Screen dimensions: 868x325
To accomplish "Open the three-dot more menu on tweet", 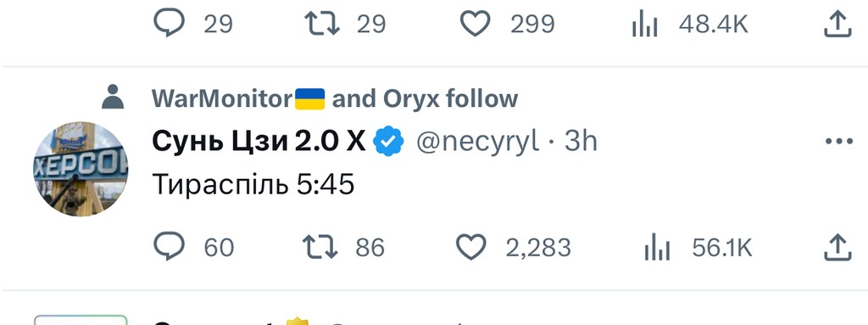I will 838,142.
